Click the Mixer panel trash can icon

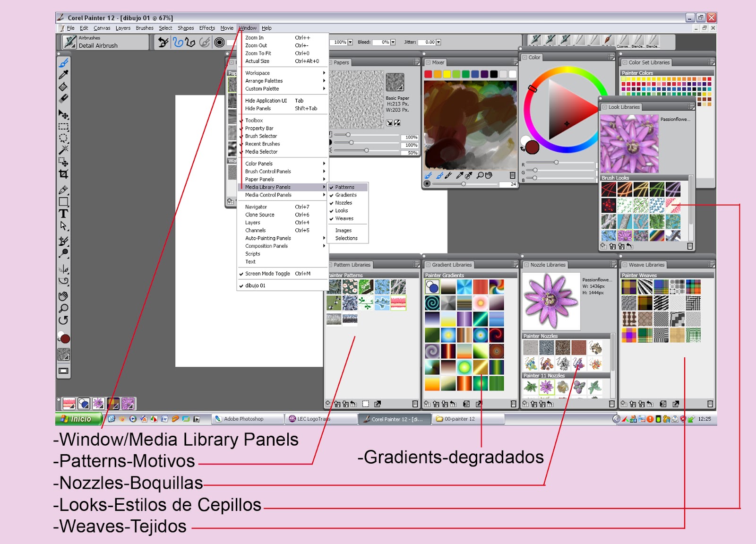point(513,175)
